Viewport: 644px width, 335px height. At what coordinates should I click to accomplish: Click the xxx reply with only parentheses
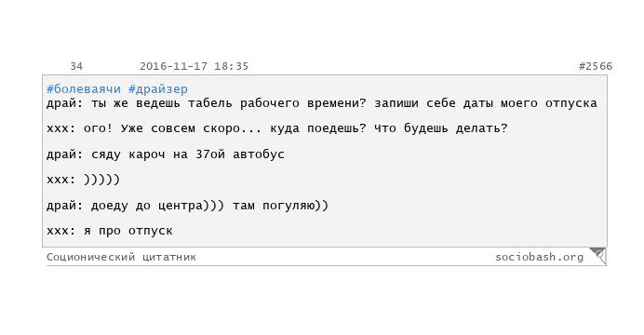[84, 180]
